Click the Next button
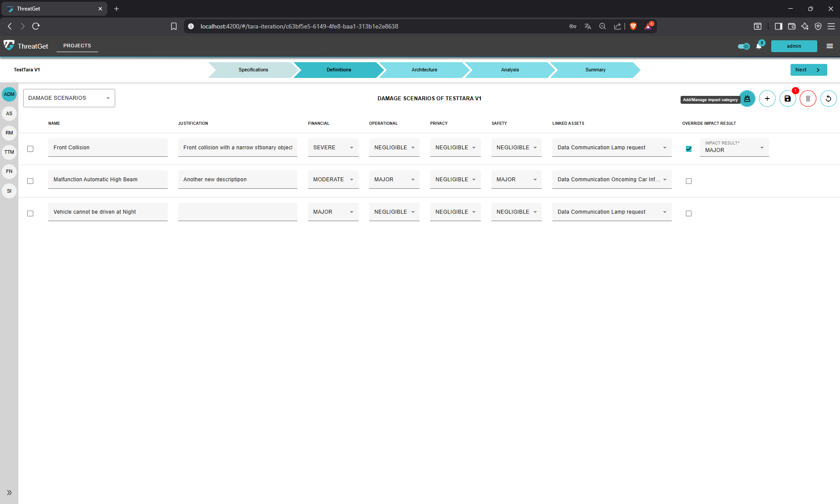This screenshot has height=504, width=840. 808,70
